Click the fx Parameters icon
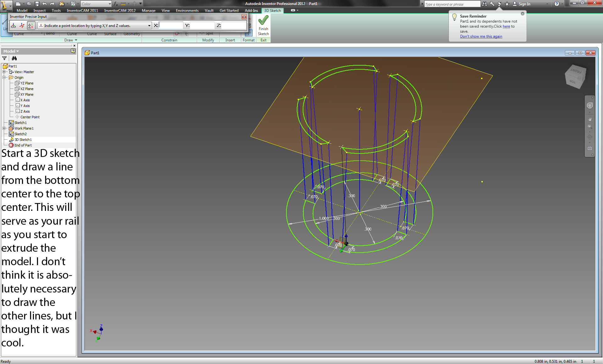 coord(116,4)
